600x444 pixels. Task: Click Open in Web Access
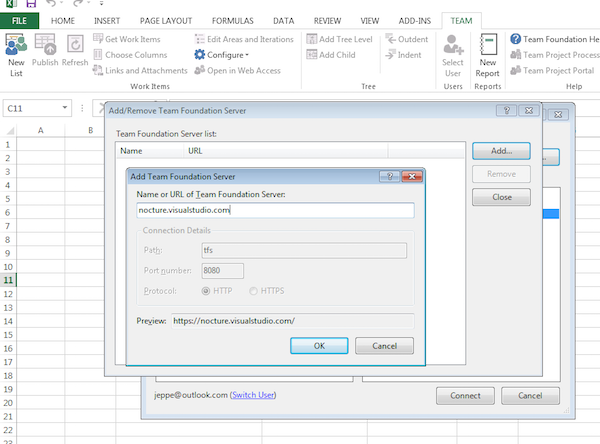coord(238,70)
